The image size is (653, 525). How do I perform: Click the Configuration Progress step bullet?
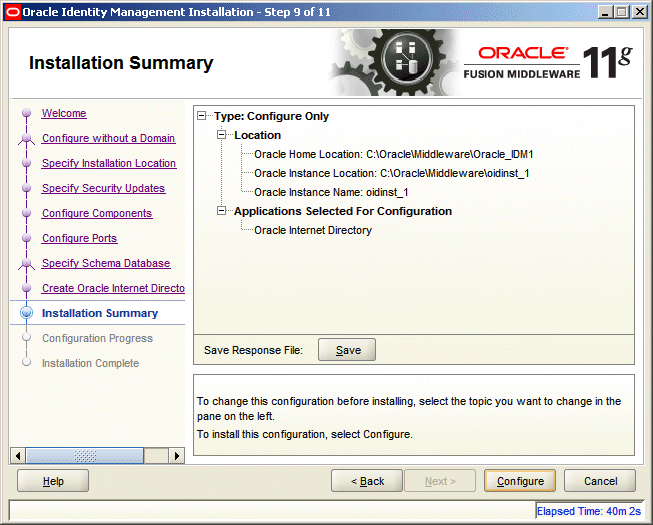click(x=27, y=337)
